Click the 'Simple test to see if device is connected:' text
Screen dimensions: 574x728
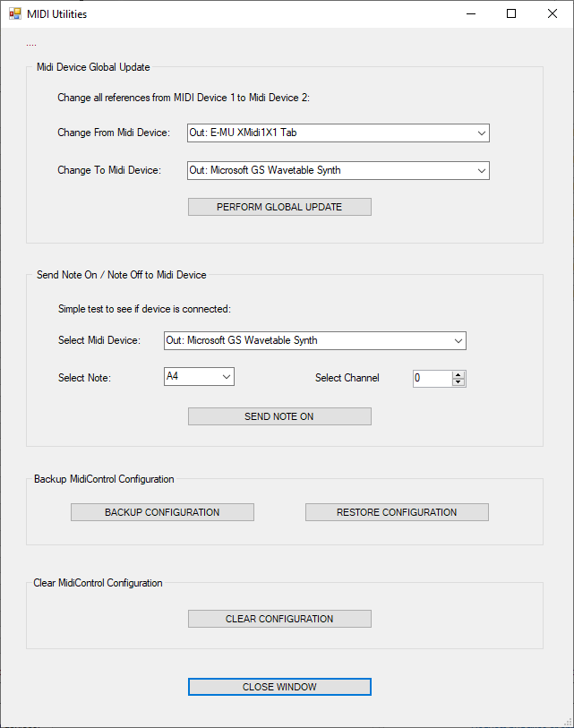click(x=144, y=309)
